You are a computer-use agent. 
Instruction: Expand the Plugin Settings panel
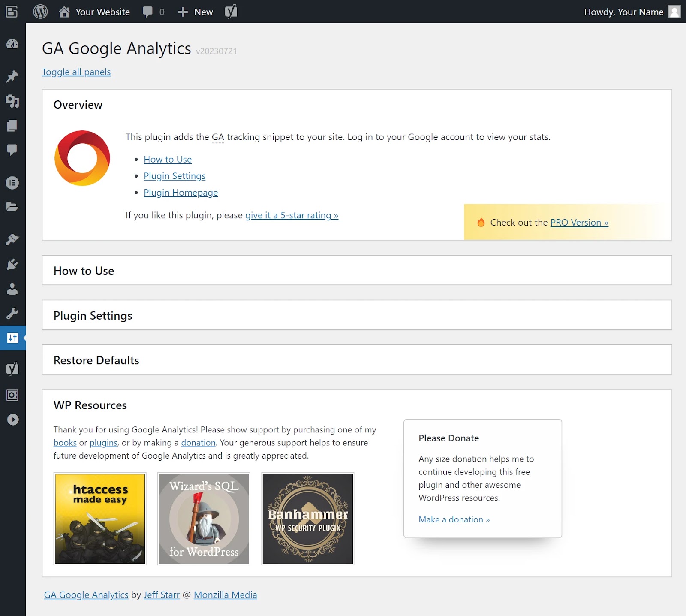(x=93, y=315)
